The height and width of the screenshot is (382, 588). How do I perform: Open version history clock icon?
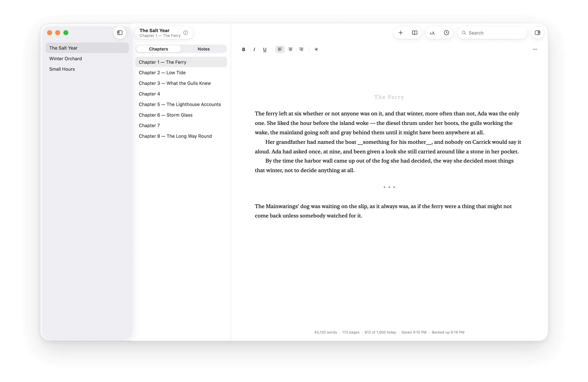click(446, 33)
